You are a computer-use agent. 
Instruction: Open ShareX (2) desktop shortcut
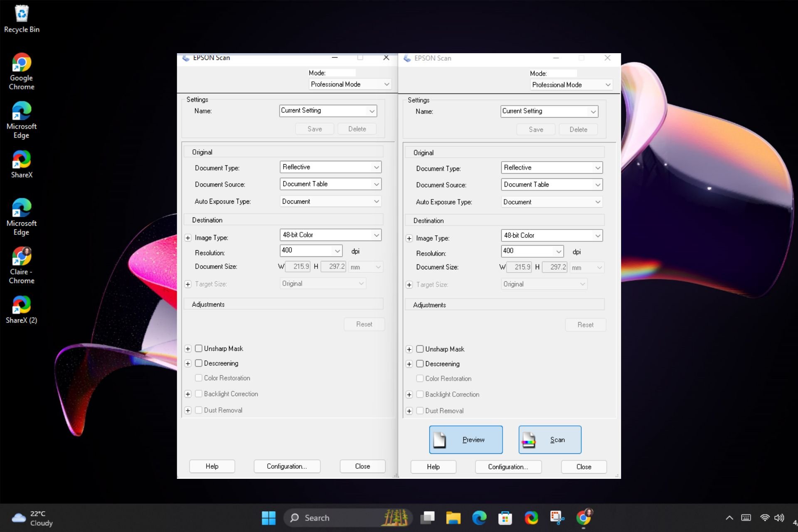coord(22,310)
